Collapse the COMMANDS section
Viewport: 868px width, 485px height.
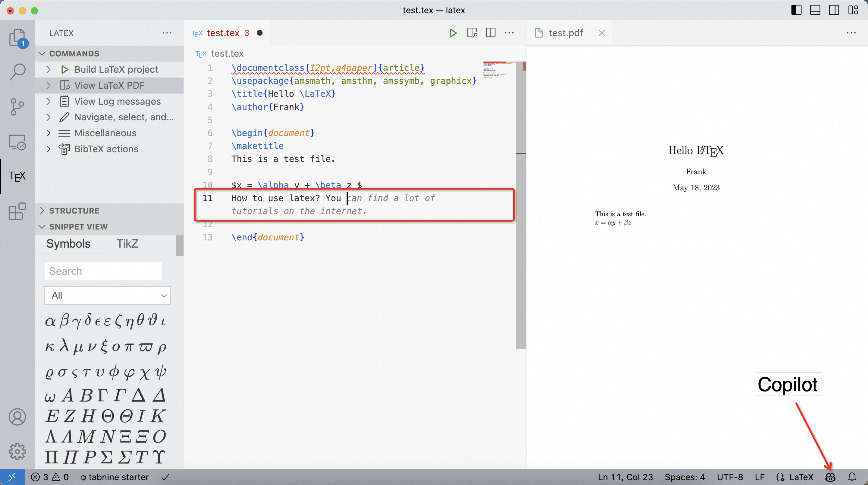point(109,54)
